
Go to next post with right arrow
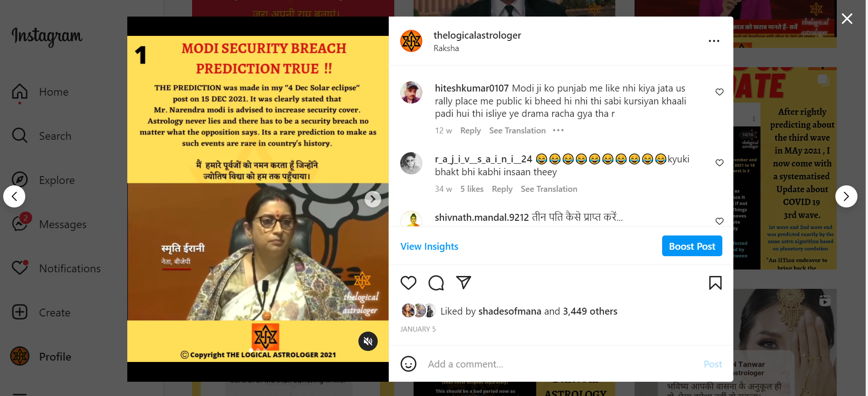point(846,196)
